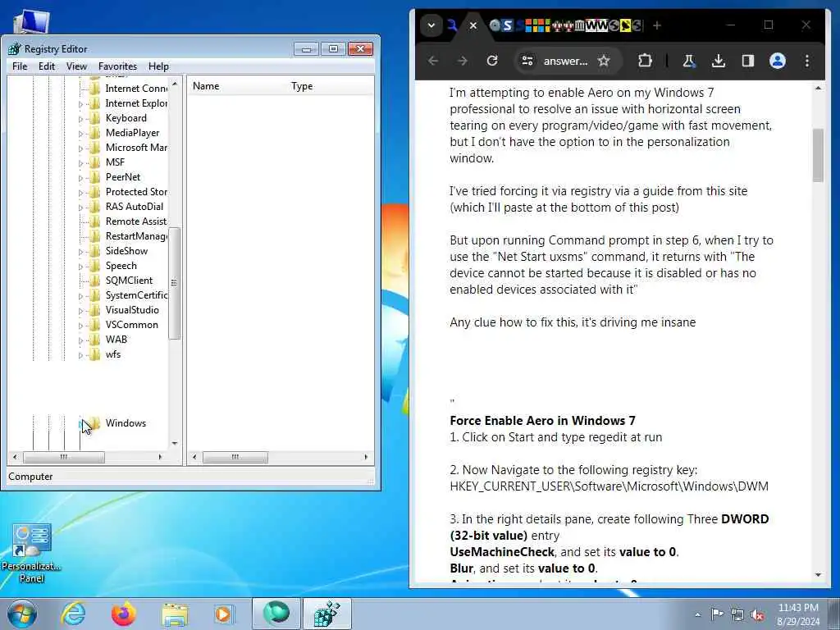Screen dimensions: 840x630
Task: Click the registry tree horizontal scrollbar thumb
Action: (x=64, y=457)
